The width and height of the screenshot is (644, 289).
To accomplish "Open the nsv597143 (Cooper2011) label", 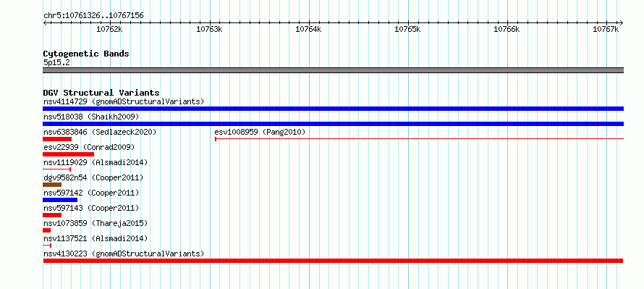I will [91, 208].
